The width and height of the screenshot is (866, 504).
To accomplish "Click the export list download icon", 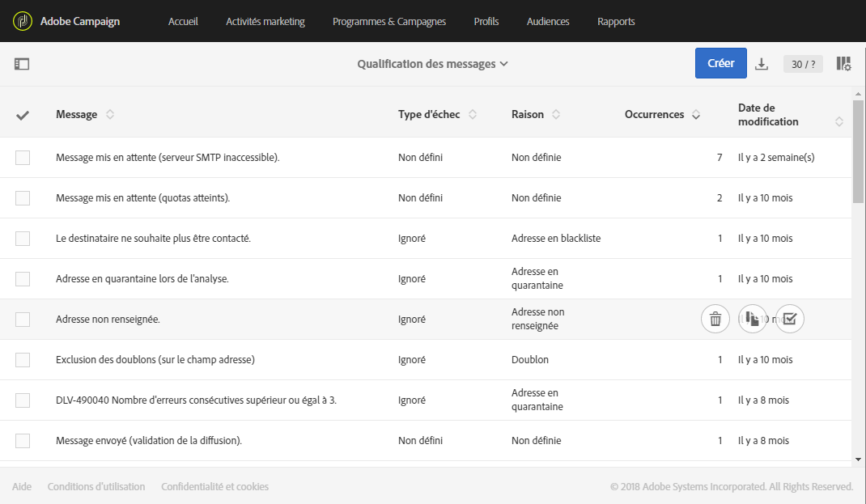I will 762,64.
